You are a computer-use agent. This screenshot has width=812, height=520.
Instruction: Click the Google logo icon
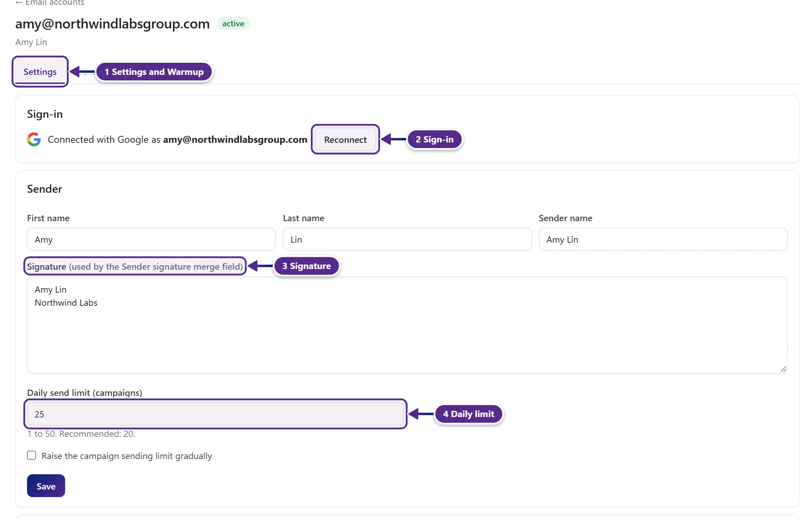[x=34, y=139]
